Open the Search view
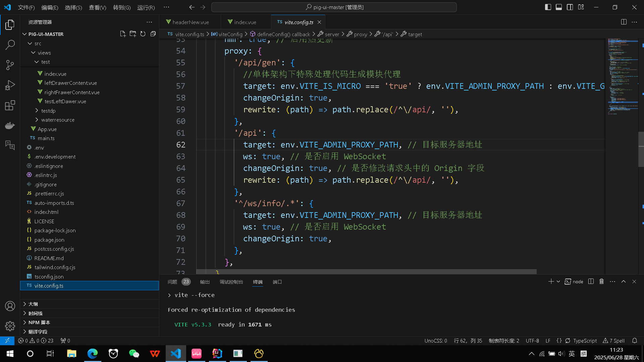The width and height of the screenshot is (644, 362). [x=10, y=45]
